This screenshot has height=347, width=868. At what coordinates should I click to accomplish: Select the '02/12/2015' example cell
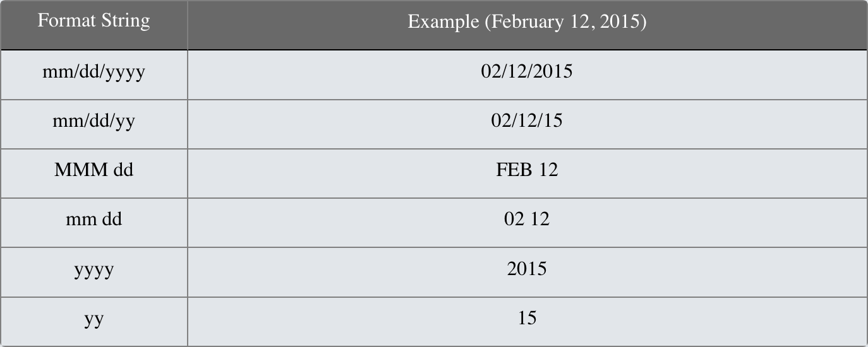(526, 71)
